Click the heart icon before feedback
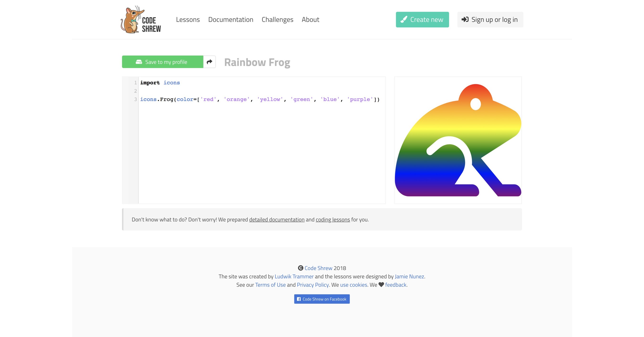The width and height of the screenshot is (644, 337). click(x=381, y=285)
